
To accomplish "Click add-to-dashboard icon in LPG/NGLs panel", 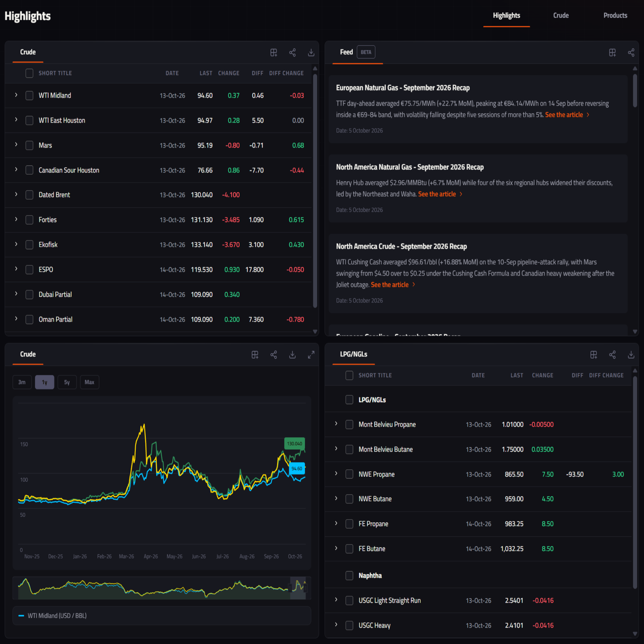I will click(594, 355).
